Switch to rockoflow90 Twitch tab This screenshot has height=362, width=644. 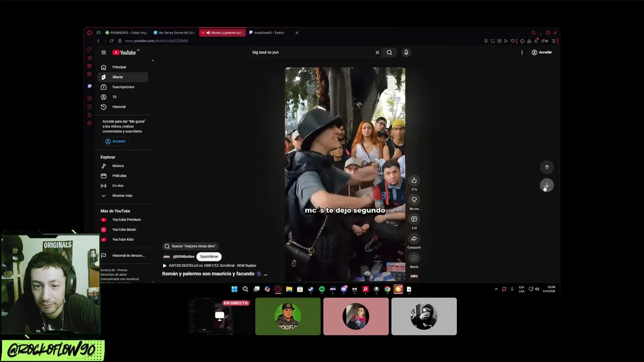point(268,33)
